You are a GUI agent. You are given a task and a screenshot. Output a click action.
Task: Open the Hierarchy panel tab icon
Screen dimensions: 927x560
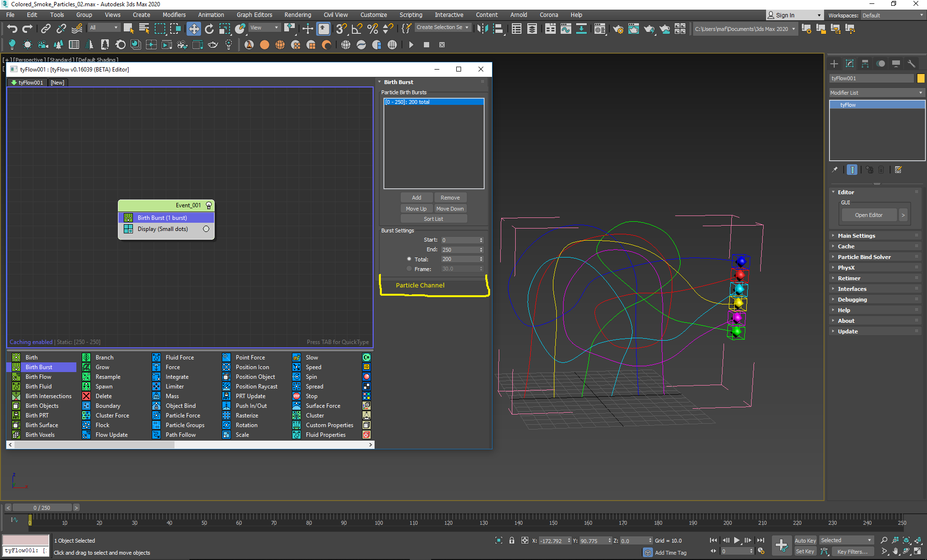click(x=865, y=64)
